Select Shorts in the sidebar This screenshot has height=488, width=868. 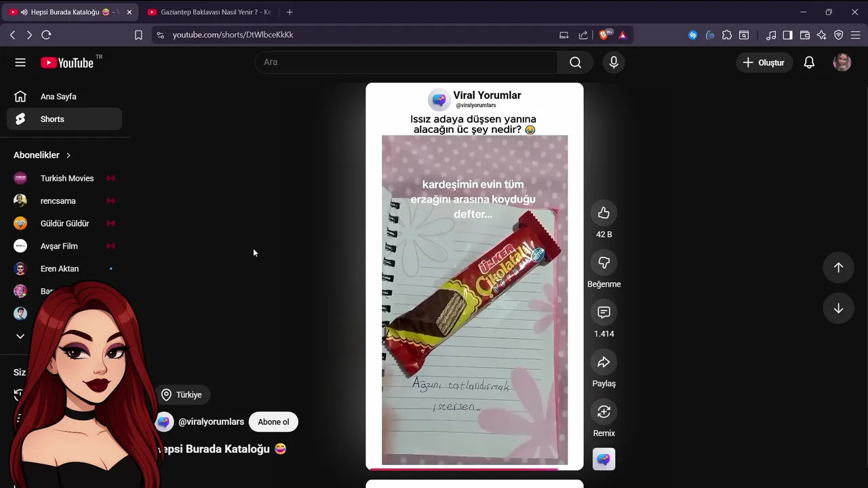point(64,119)
